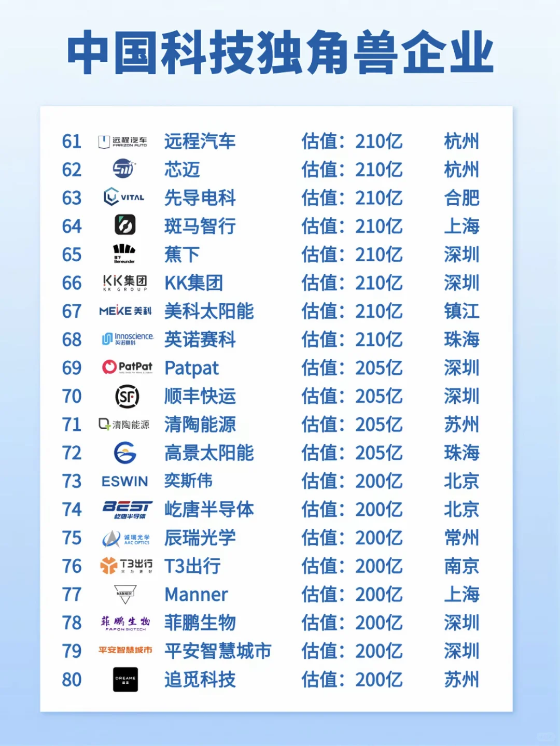Select company name 屹唐半导体

point(209,510)
